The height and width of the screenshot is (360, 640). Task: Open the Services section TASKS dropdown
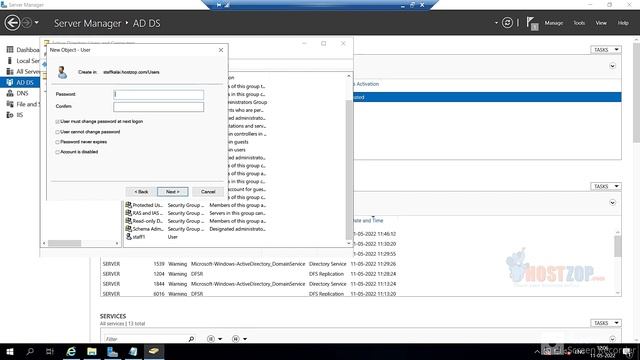tap(606, 323)
